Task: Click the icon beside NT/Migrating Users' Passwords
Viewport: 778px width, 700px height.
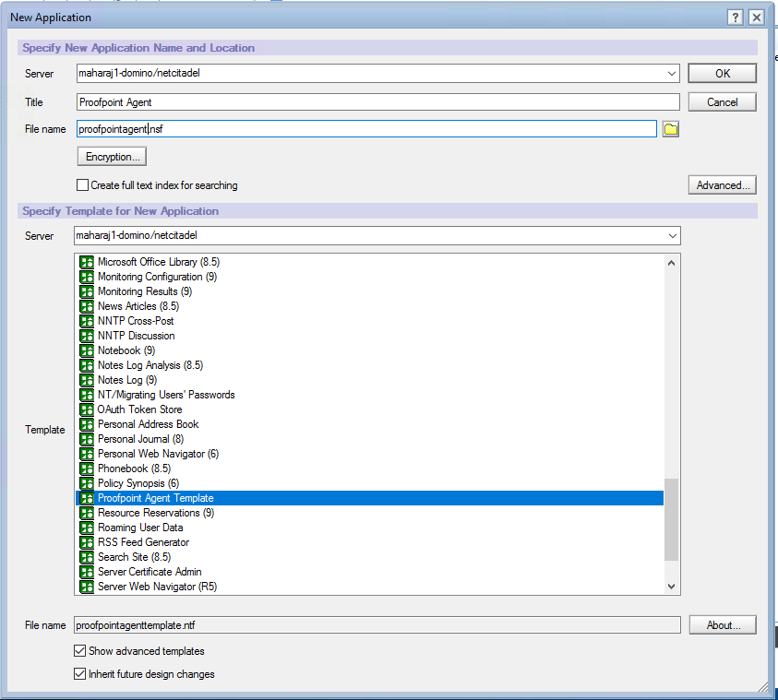Action: click(x=87, y=395)
